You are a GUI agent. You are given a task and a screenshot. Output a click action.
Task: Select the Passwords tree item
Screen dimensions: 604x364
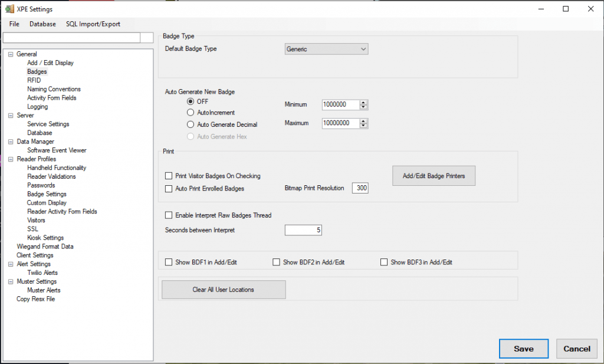(x=41, y=185)
